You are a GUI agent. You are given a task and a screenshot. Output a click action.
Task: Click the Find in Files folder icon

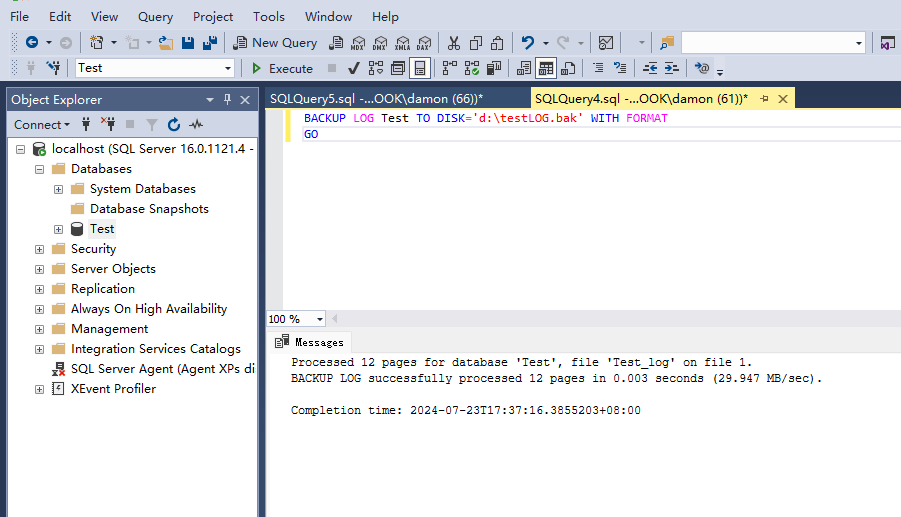(x=667, y=43)
